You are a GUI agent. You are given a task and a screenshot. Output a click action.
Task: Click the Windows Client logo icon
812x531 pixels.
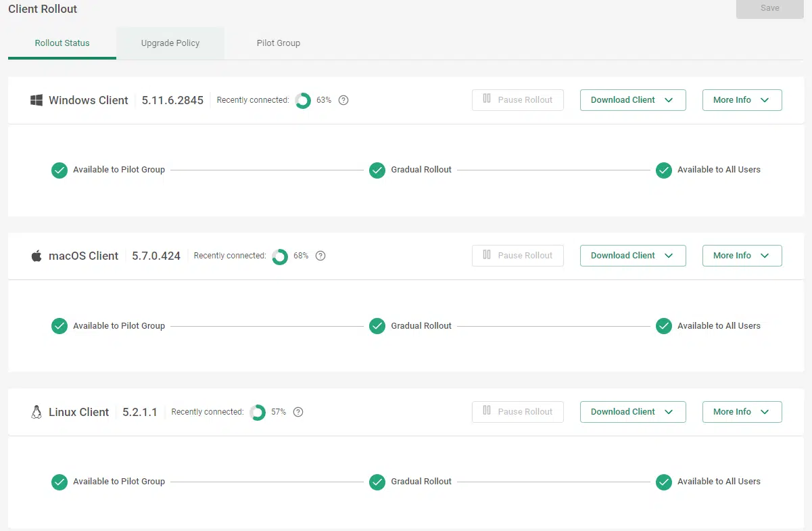click(37, 100)
